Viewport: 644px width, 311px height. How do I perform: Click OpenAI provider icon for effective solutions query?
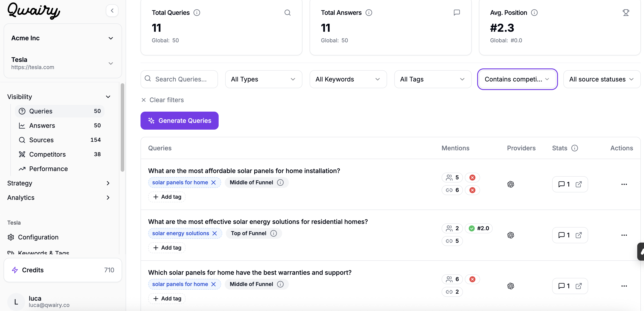(x=510, y=235)
